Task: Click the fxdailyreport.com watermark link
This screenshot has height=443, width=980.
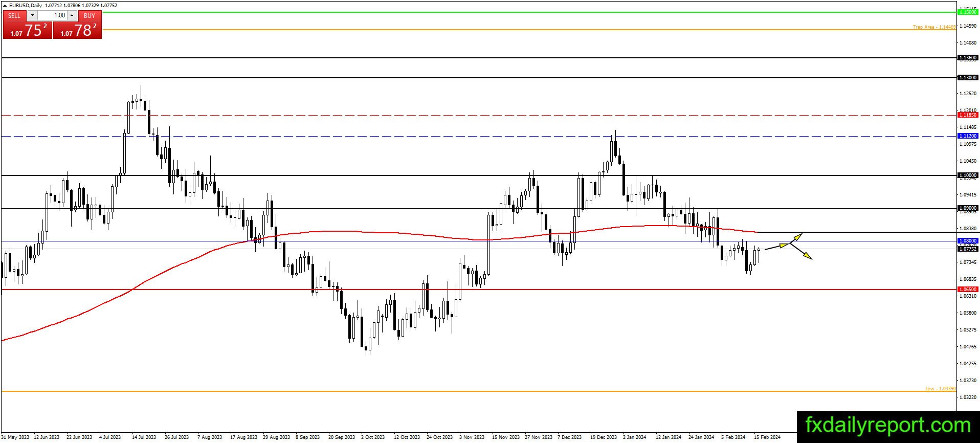Action: pos(888,426)
